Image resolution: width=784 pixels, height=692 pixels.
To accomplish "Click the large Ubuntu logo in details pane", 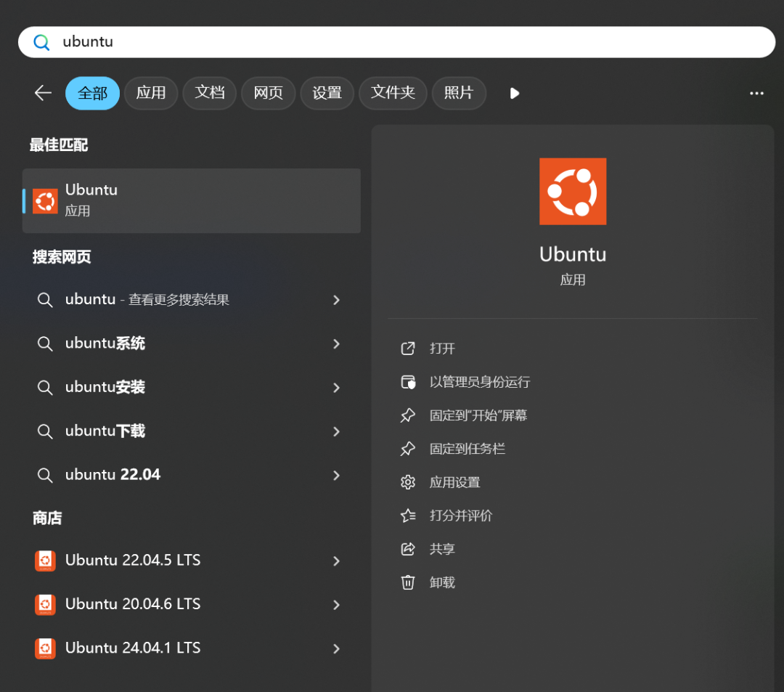I will [573, 192].
